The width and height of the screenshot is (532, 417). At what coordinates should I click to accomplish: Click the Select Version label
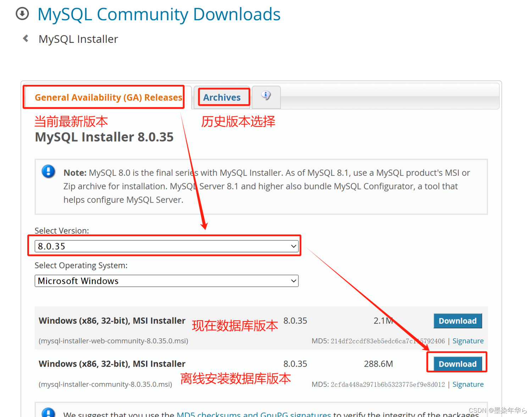(62, 230)
